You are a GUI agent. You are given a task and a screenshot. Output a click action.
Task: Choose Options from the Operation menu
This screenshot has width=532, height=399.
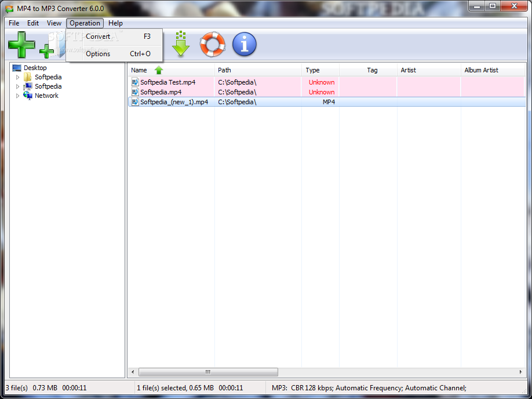pyautogui.click(x=115, y=53)
